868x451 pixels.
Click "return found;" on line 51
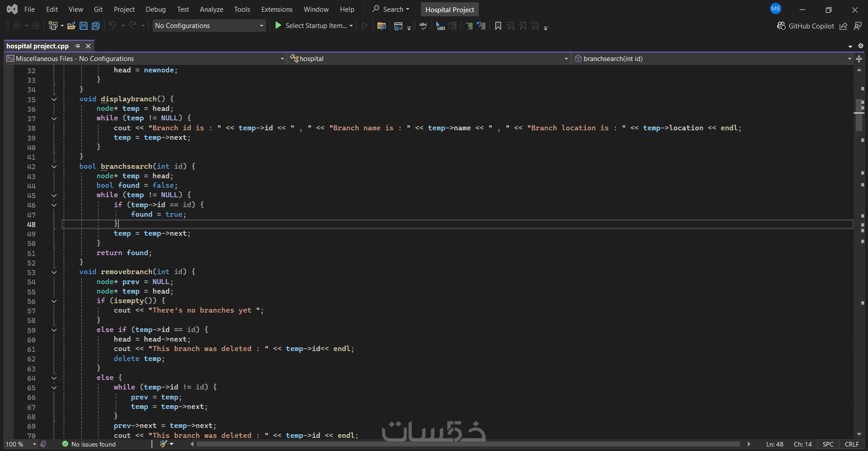124,253
